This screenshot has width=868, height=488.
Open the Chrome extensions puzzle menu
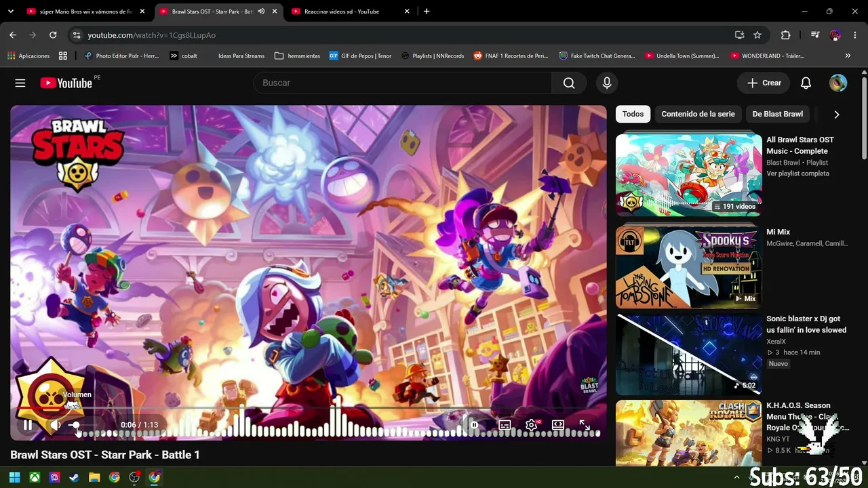tap(786, 35)
